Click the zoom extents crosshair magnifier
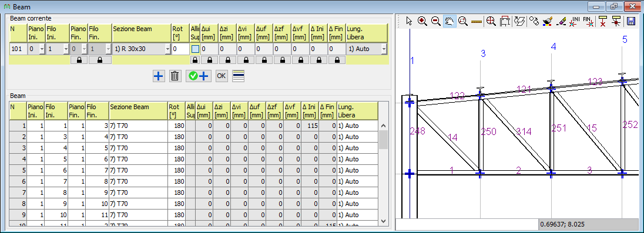The height and width of the screenshot is (233, 644). point(491,21)
